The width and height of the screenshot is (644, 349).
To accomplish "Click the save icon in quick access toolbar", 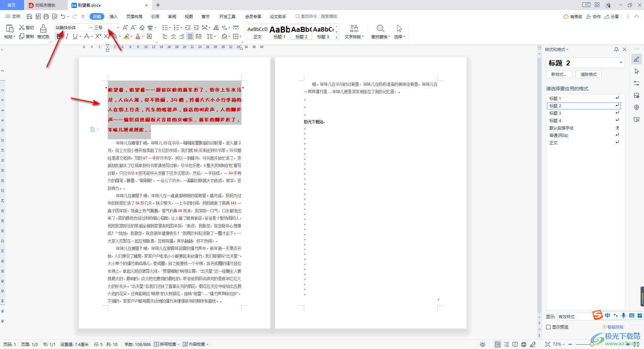I will pos(29,16).
